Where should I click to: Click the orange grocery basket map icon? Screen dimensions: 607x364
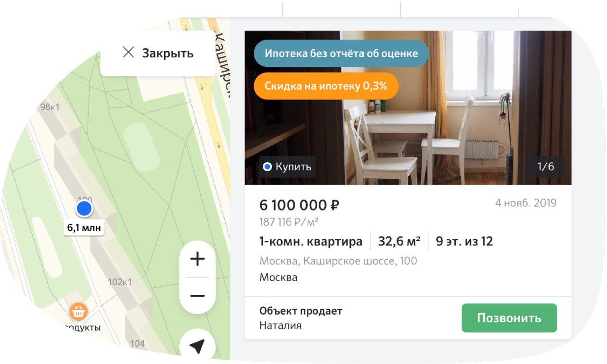coord(79,312)
